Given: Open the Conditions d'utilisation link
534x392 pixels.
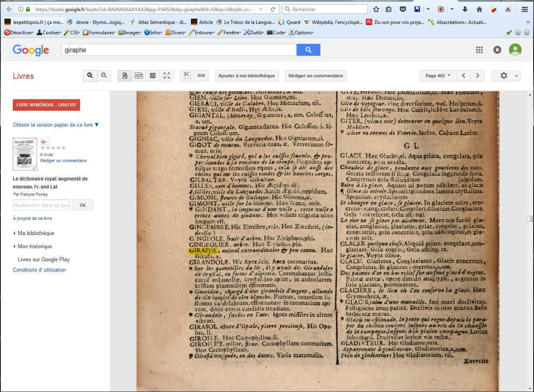Looking at the screenshot, I should coord(39,270).
